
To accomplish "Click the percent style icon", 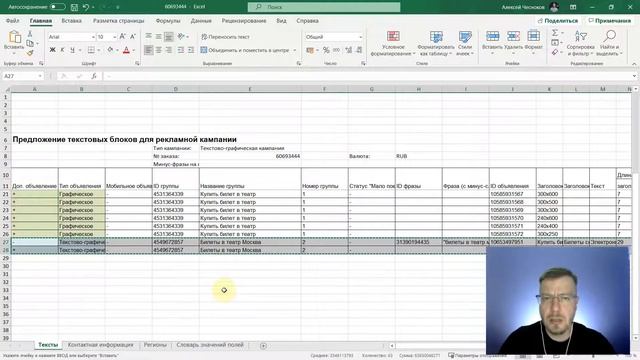I will (x=326, y=50).
